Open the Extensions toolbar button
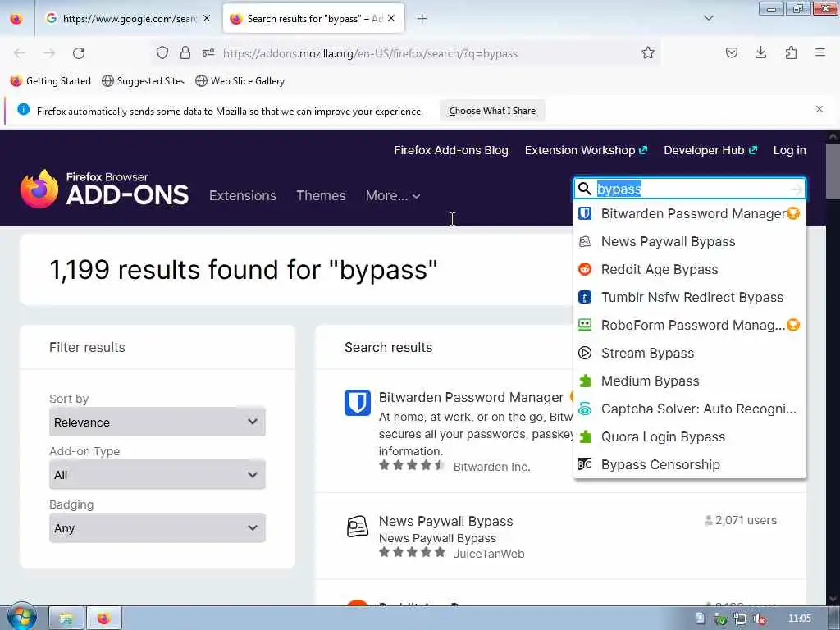The image size is (840, 630). 791,52
